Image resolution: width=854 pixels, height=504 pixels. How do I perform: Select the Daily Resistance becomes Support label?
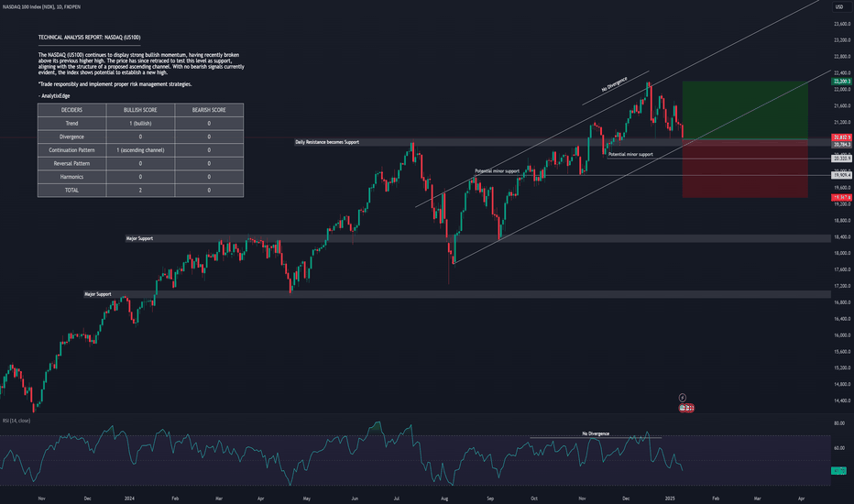point(327,142)
